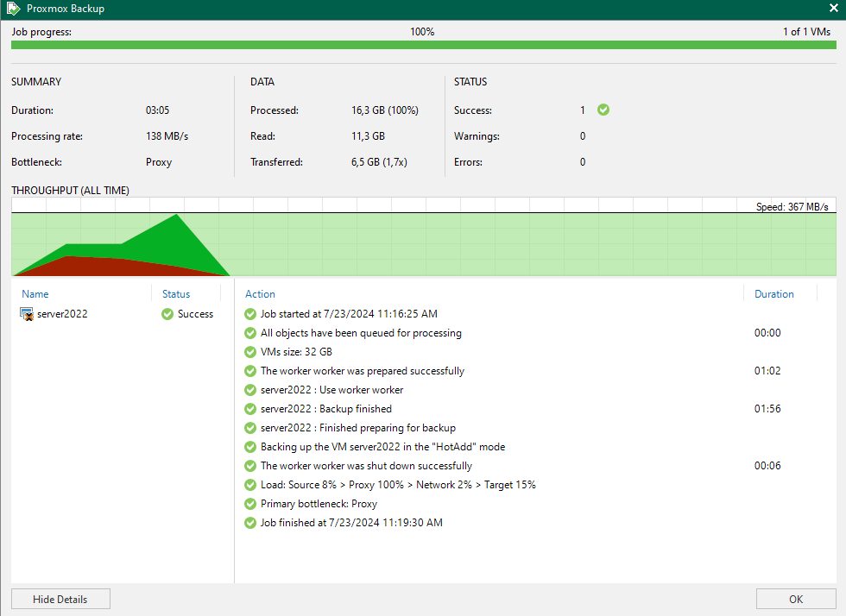Click checkmark icon beside All objects queued row
The image size is (846, 616).
pyautogui.click(x=249, y=333)
